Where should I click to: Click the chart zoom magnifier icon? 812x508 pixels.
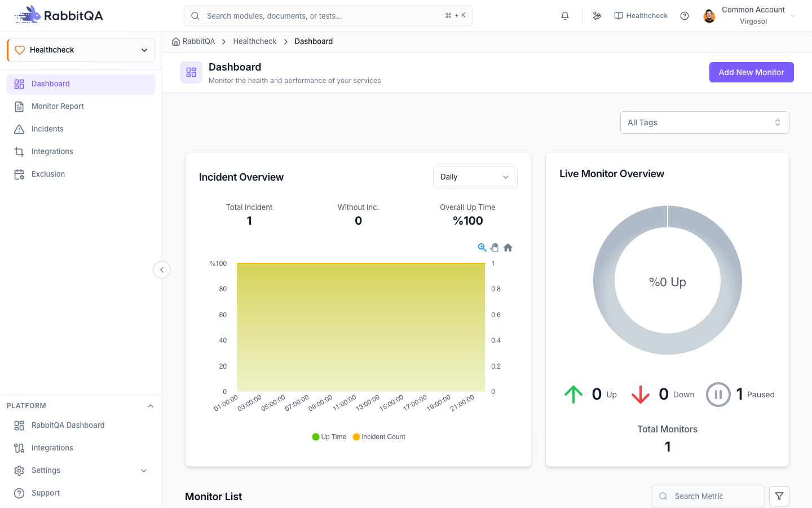(482, 247)
